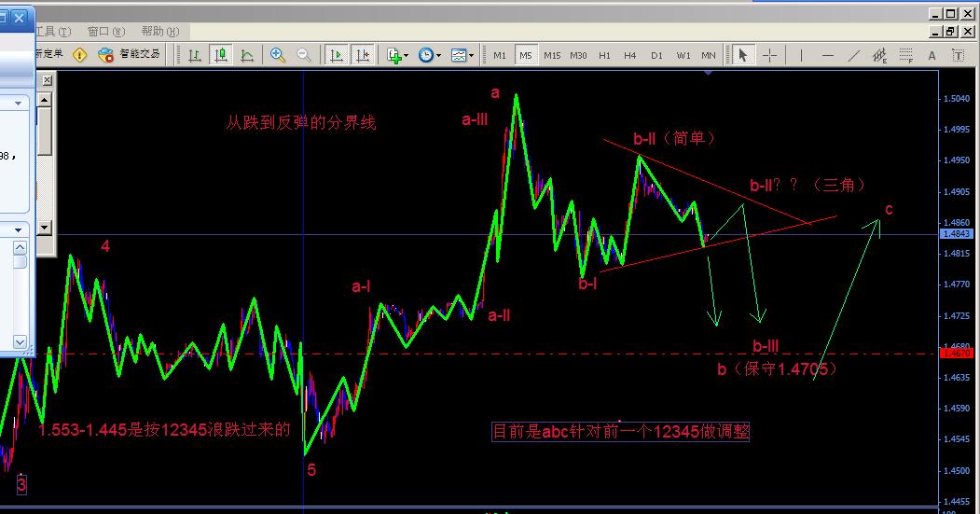Image resolution: width=980 pixels, height=514 pixels.
Task: Click the blue window scroll down chevron
Action: (20, 342)
